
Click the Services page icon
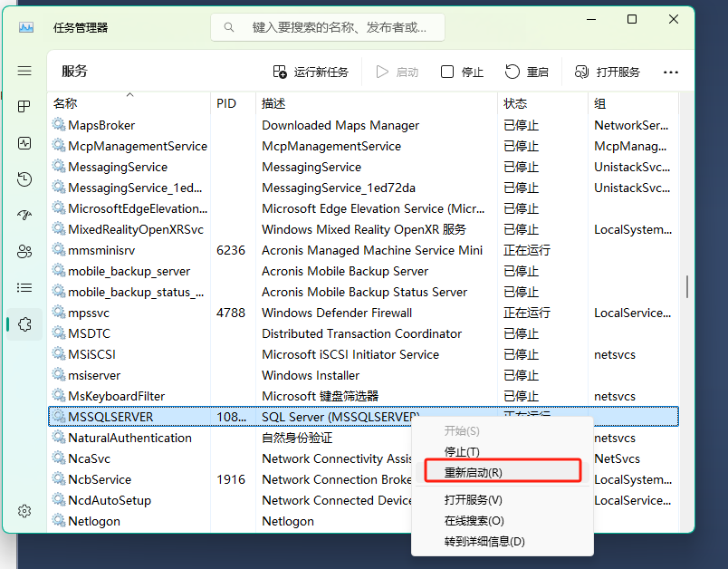24,322
